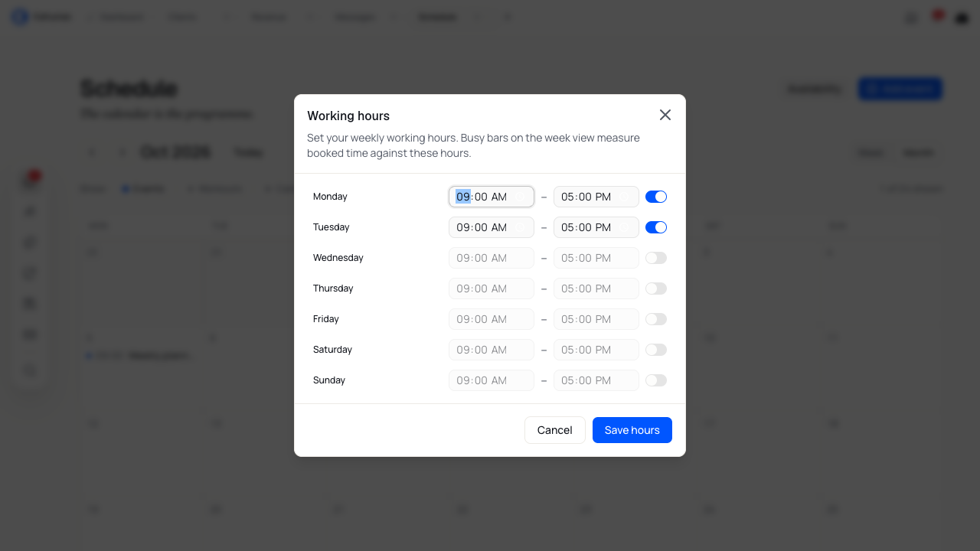The height and width of the screenshot is (551, 980).
Task: Select Sunday end time field
Action: pos(596,380)
